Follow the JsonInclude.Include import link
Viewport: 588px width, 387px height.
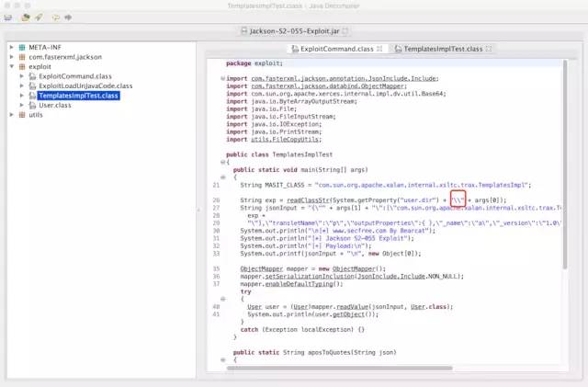[x=345, y=78]
